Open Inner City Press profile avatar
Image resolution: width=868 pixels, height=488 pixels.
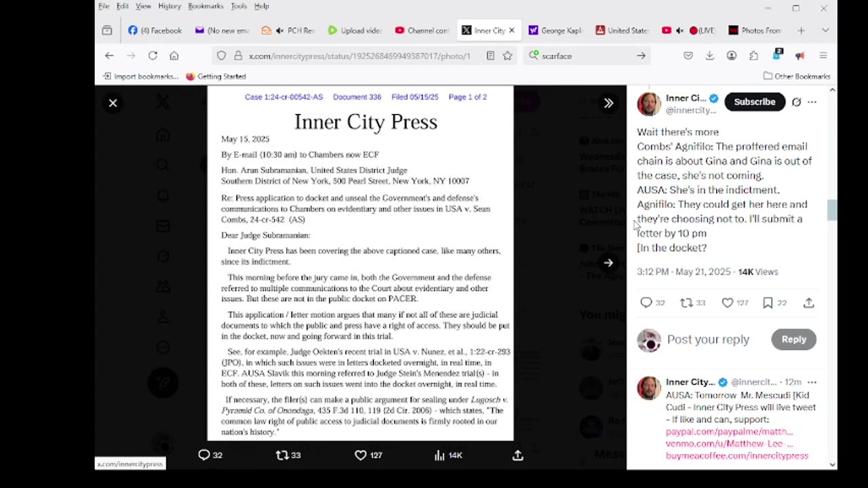pyautogui.click(x=649, y=104)
